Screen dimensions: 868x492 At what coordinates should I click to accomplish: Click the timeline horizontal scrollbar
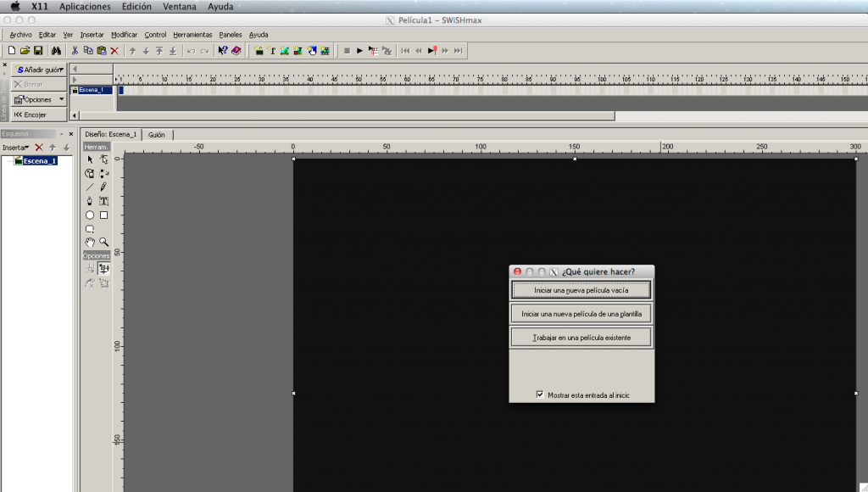(347, 116)
